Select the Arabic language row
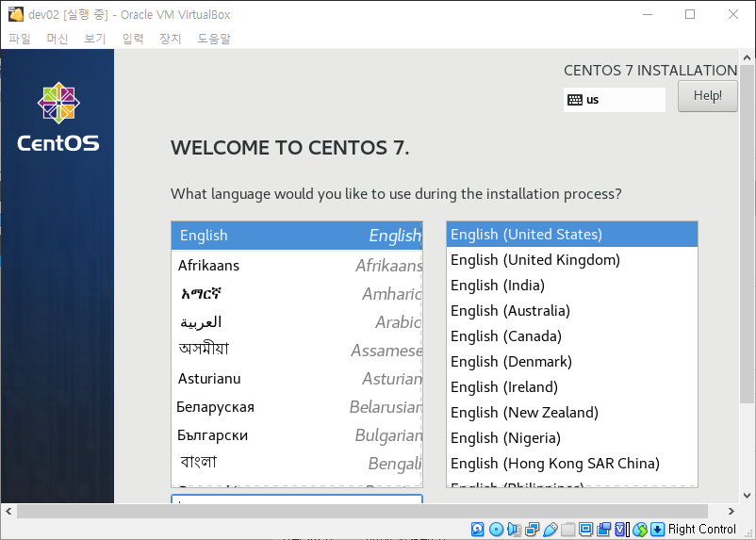 click(297, 322)
